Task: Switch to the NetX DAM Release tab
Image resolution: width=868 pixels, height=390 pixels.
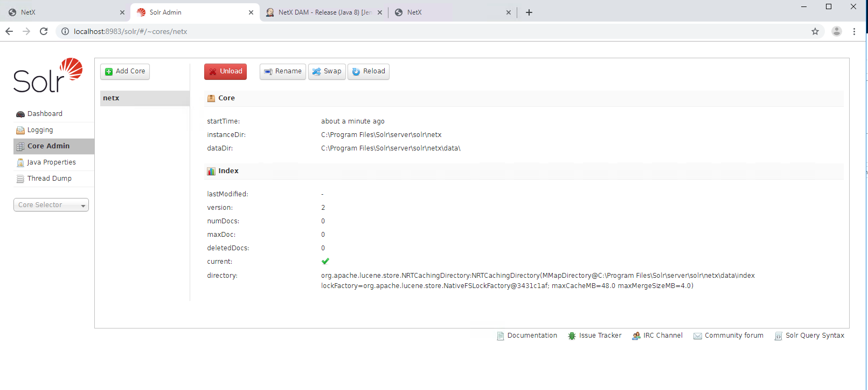Action: [323, 12]
